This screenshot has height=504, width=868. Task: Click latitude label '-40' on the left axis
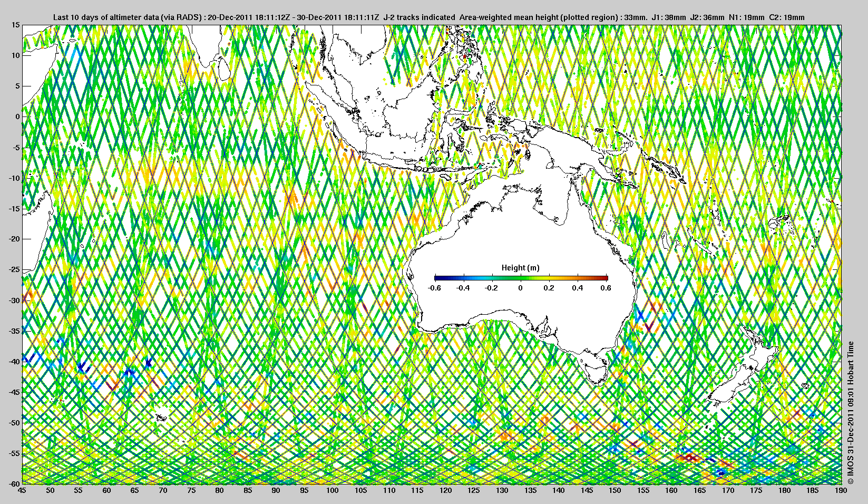pyautogui.click(x=14, y=361)
